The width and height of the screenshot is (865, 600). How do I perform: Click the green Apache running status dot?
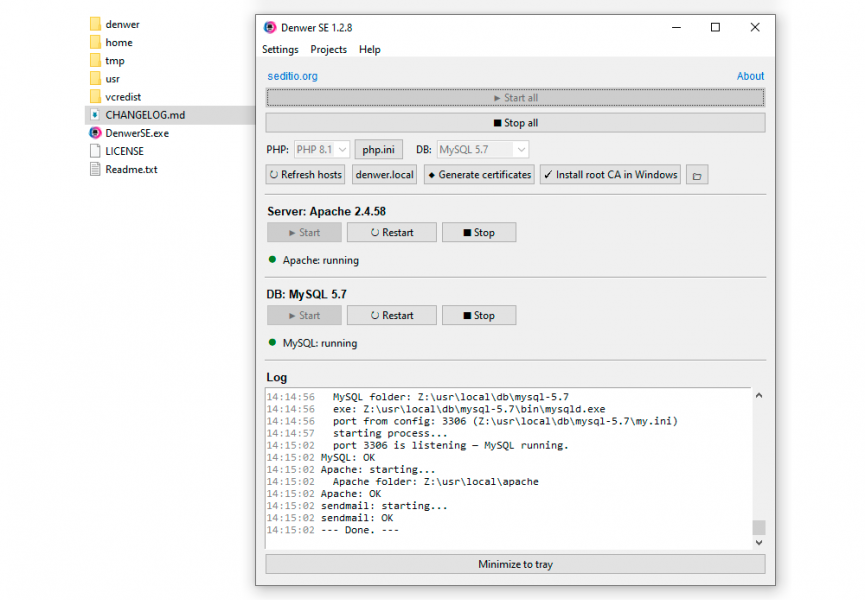(272, 260)
